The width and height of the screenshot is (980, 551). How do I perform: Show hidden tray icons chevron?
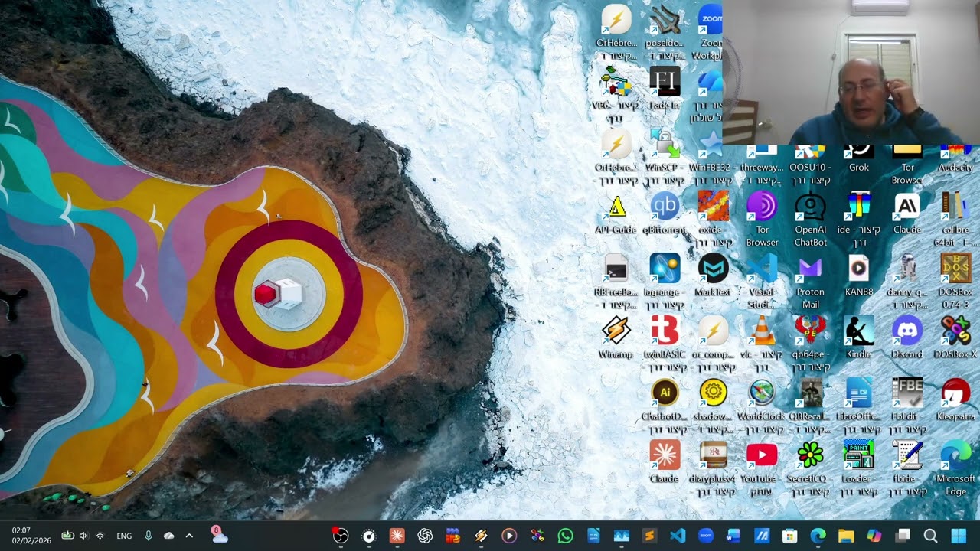[x=189, y=536]
